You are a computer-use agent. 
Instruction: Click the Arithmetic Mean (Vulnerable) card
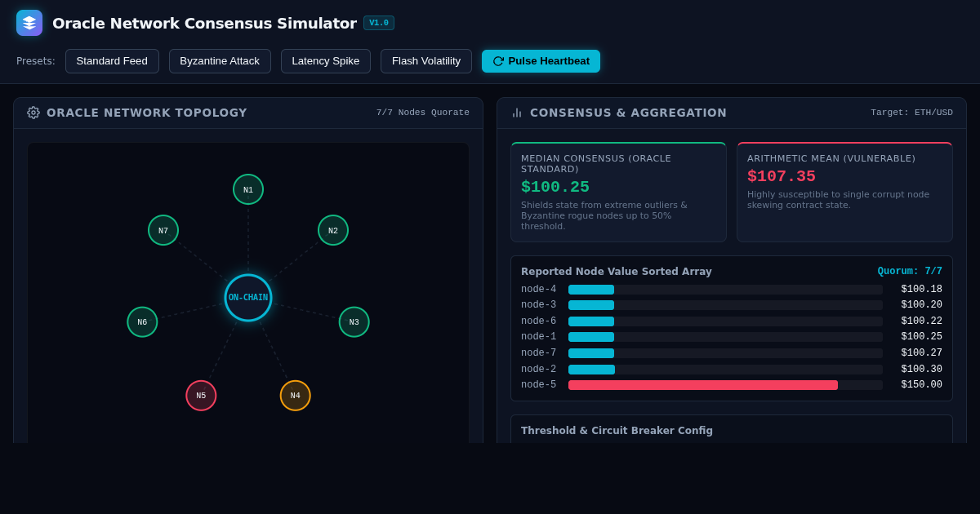844,193
